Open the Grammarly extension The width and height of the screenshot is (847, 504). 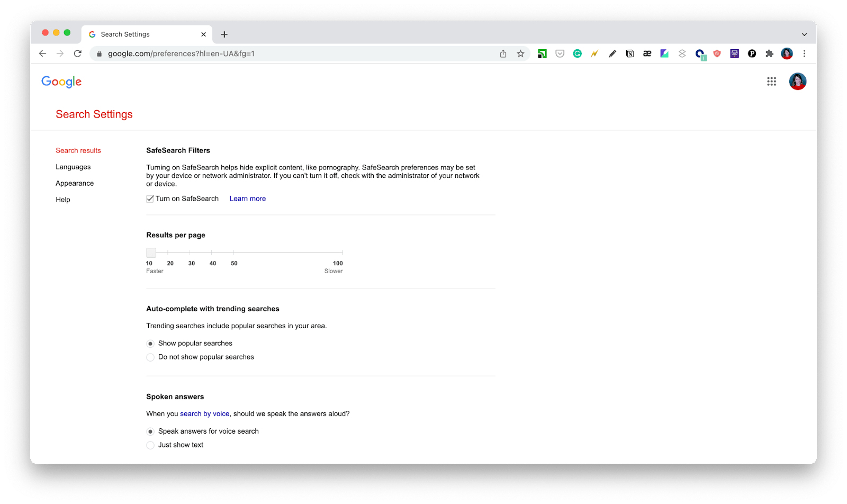pos(577,53)
